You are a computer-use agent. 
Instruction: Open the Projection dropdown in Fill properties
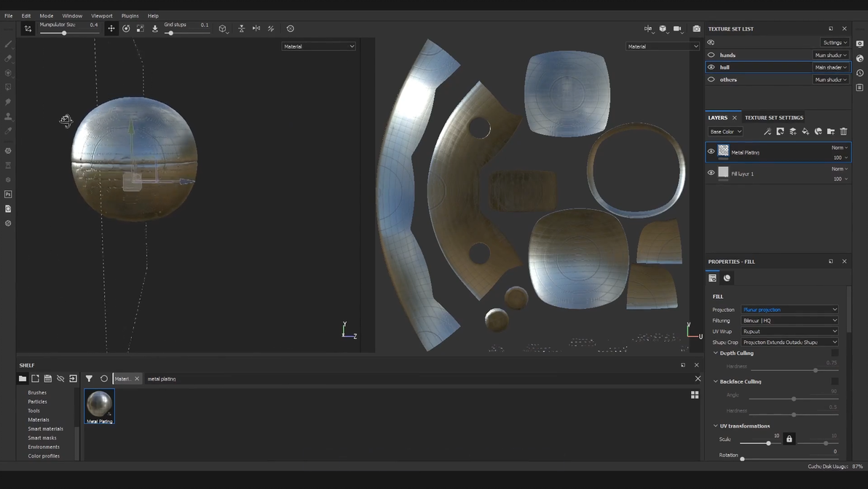click(789, 310)
